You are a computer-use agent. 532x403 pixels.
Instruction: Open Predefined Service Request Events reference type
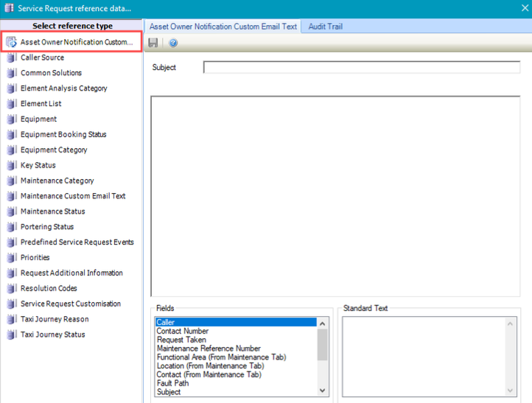coord(77,242)
